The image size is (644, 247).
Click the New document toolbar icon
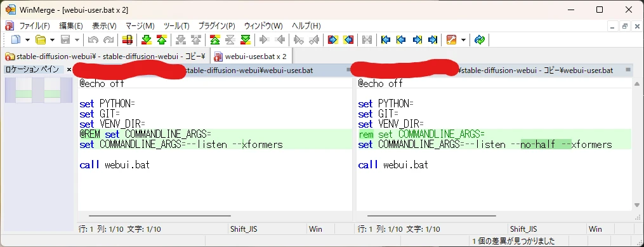(16, 40)
